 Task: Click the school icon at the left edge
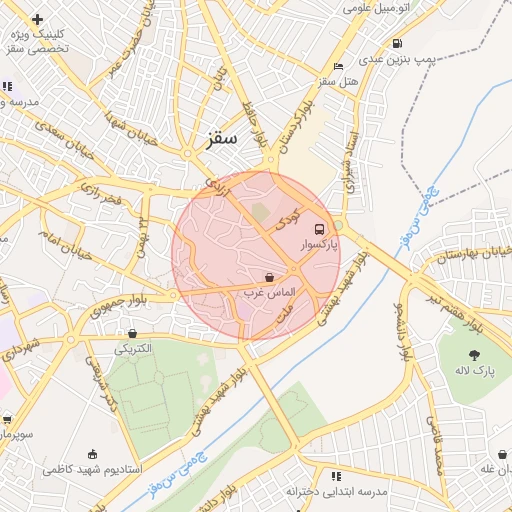point(7,87)
